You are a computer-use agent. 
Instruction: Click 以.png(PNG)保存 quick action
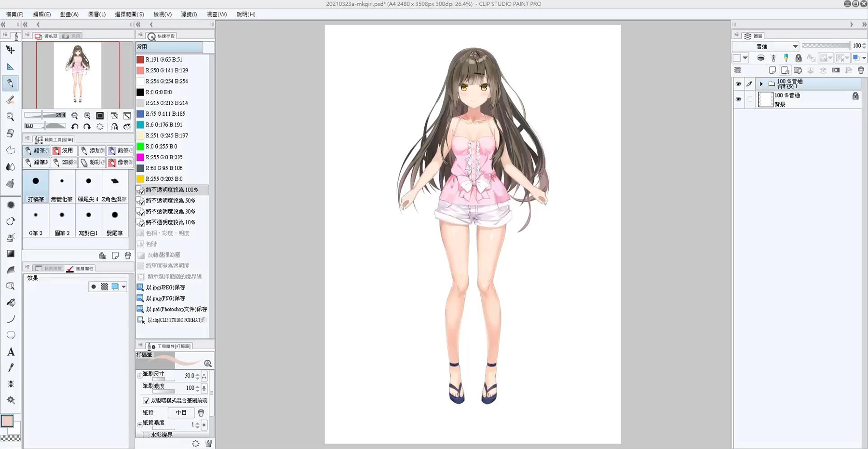pyautogui.click(x=165, y=299)
